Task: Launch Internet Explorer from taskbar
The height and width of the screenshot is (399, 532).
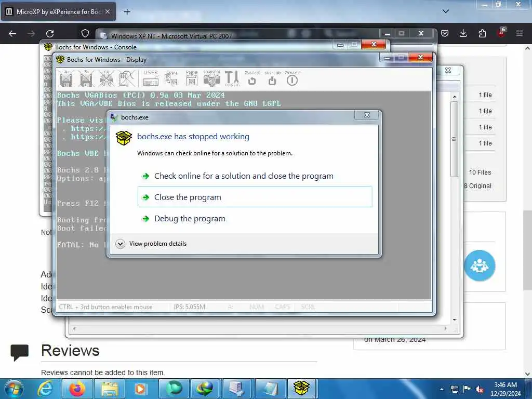Action: coord(45,389)
